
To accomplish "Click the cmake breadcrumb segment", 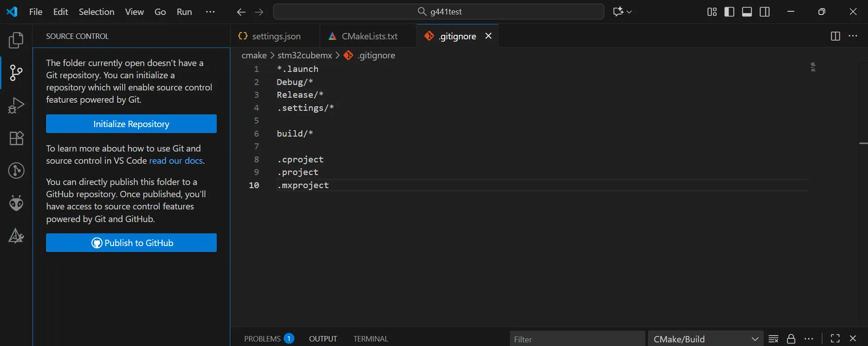I will coord(254,55).
